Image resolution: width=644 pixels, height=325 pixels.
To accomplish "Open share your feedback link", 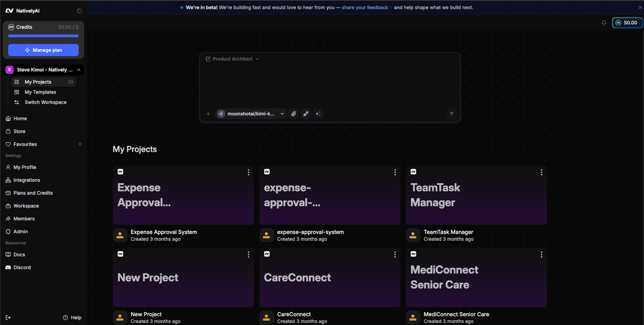I will tap(367, 8).
